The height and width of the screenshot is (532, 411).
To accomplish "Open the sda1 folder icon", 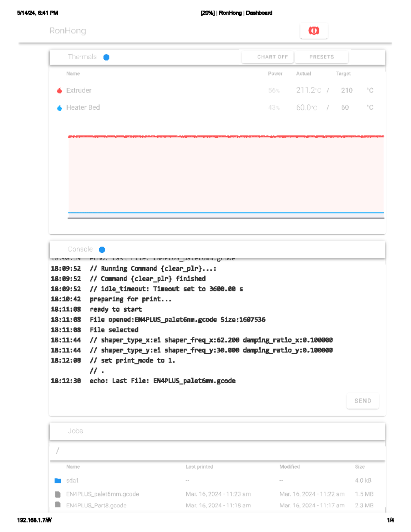I will 58,481.
